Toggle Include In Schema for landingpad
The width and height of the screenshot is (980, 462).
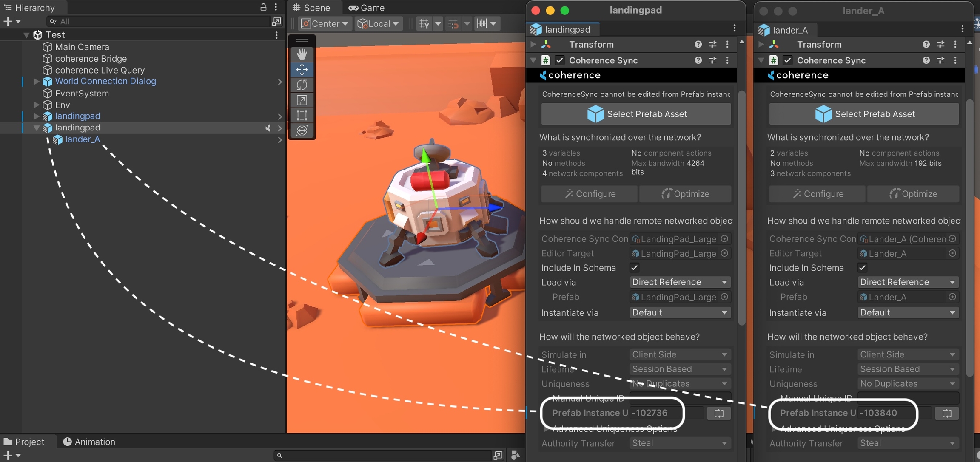click(634, 268)
